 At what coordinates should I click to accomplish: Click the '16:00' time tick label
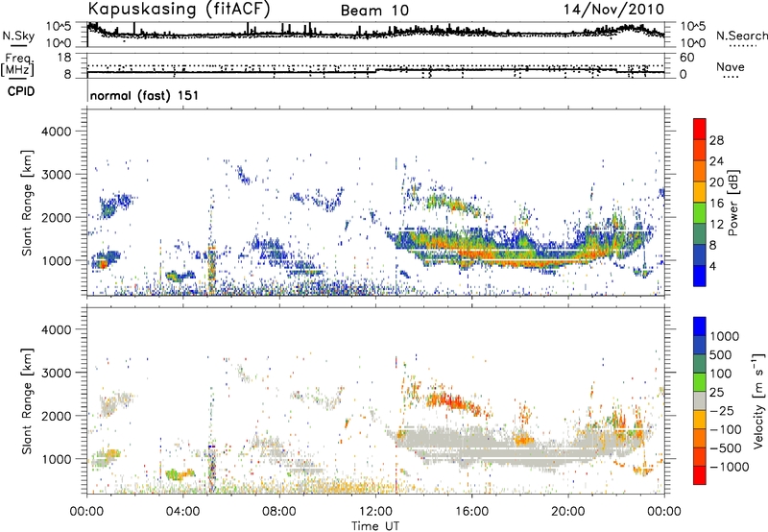tap(471, 511)
